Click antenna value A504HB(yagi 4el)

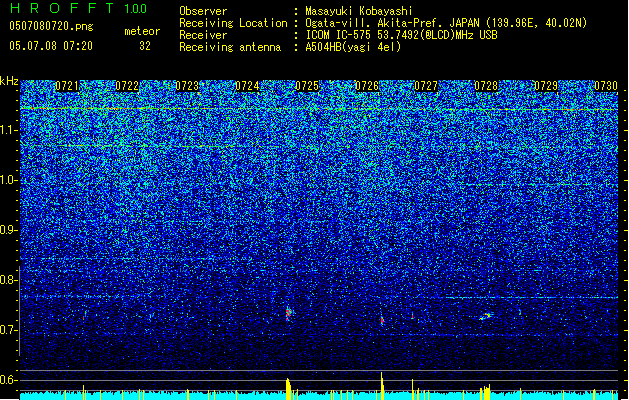(353, 47)
